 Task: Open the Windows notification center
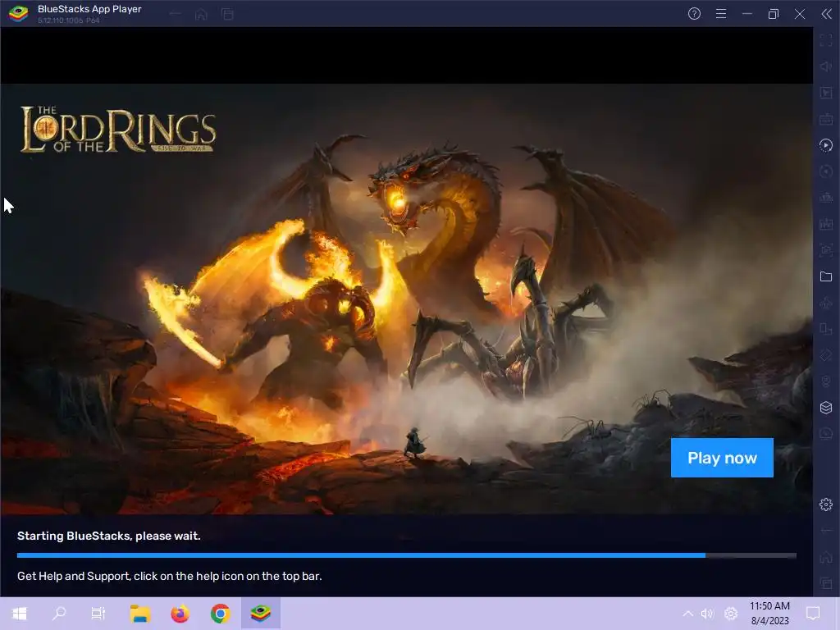click(813, 614)
